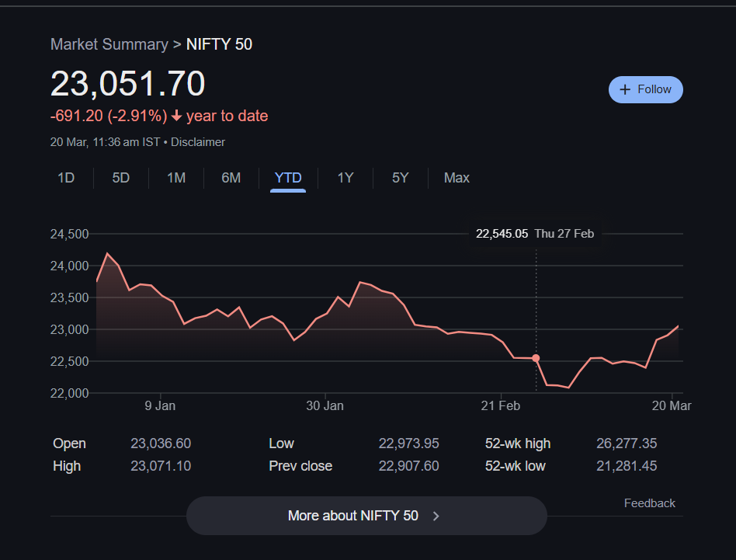Click the 23,051.70 index price value
Image resolution: width=736 pixels, height=560 pixels.
(128, 84)
